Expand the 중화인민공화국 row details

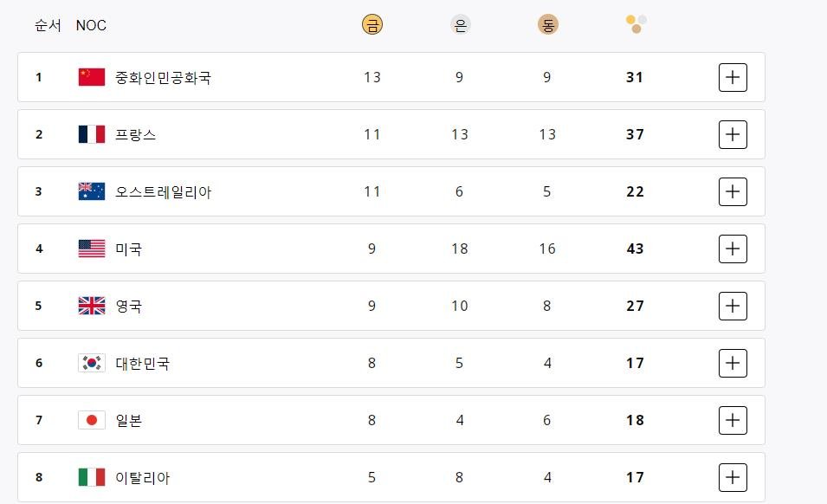tap(733, 77)
